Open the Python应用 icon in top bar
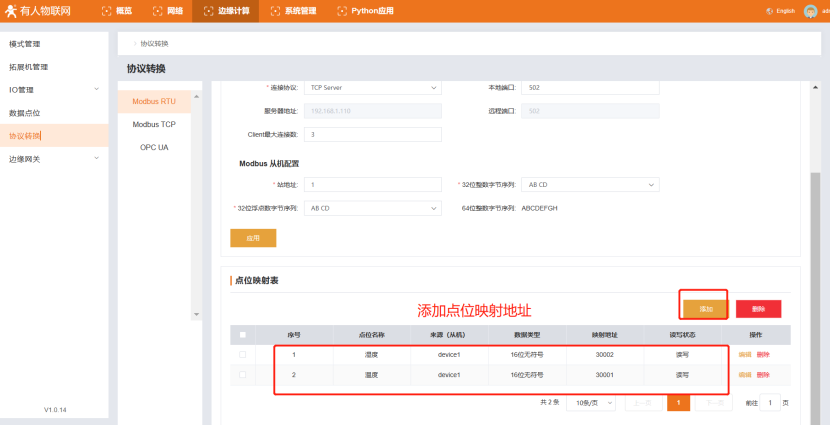Screen dimensions: 831x425 [342, 11]
